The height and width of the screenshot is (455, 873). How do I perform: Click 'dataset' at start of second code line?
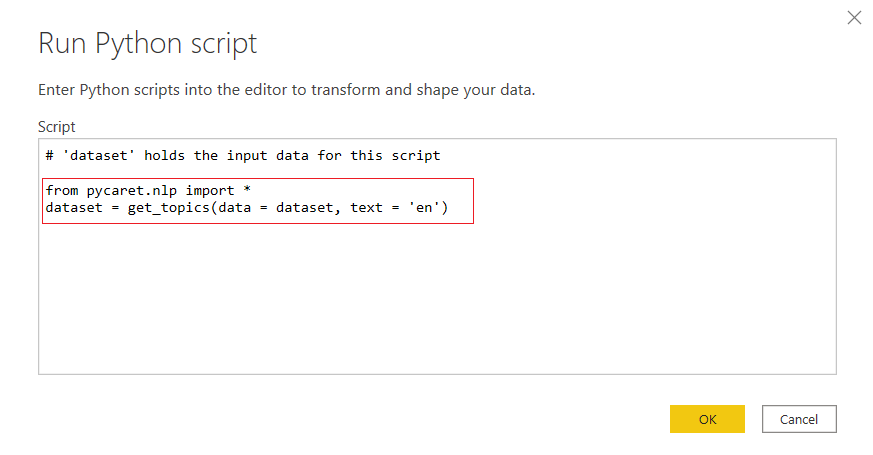click(74, 208)
